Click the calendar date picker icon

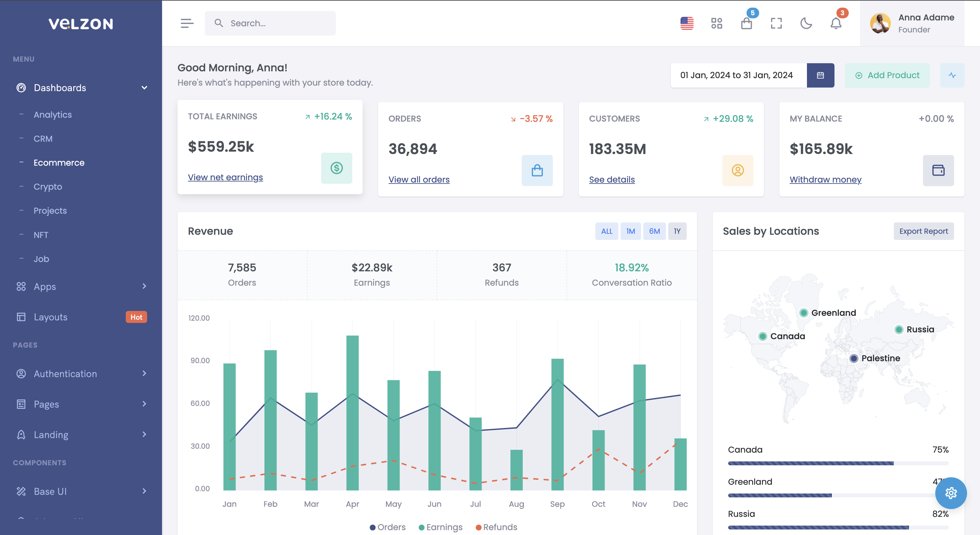pos(820,75)
